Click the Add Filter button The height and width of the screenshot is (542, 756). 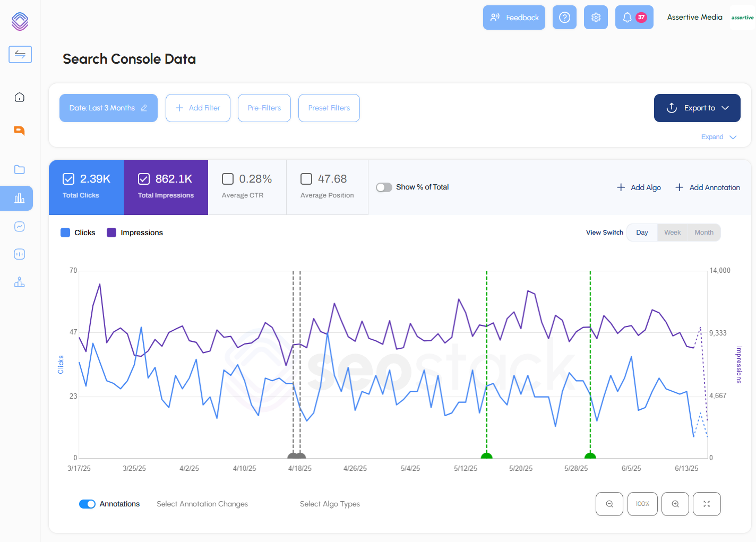[x=198, y=108]
